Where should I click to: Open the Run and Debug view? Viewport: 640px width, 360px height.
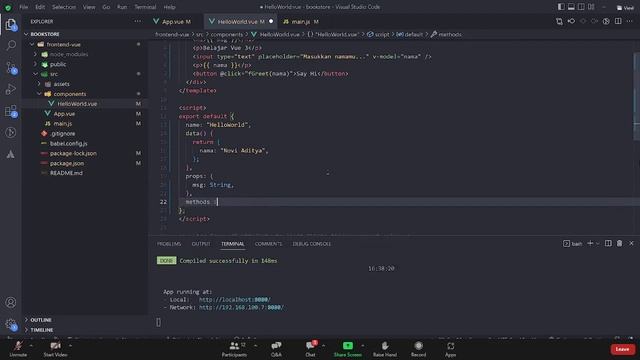(11, 89)
